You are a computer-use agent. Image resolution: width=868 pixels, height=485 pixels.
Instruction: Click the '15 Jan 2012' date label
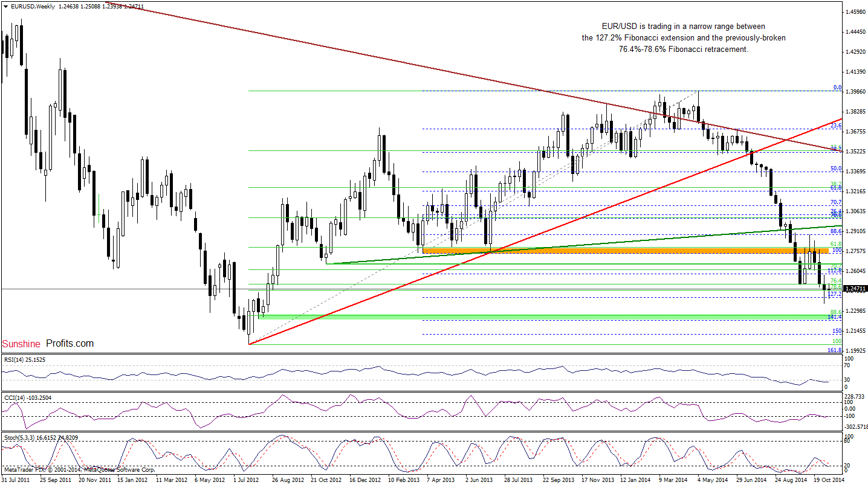[x=134, y=480]
